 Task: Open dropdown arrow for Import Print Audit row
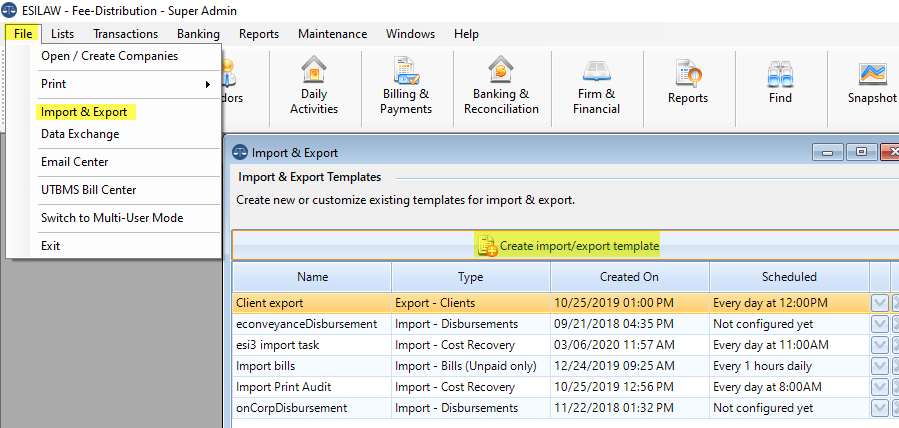tap(880, 387)
